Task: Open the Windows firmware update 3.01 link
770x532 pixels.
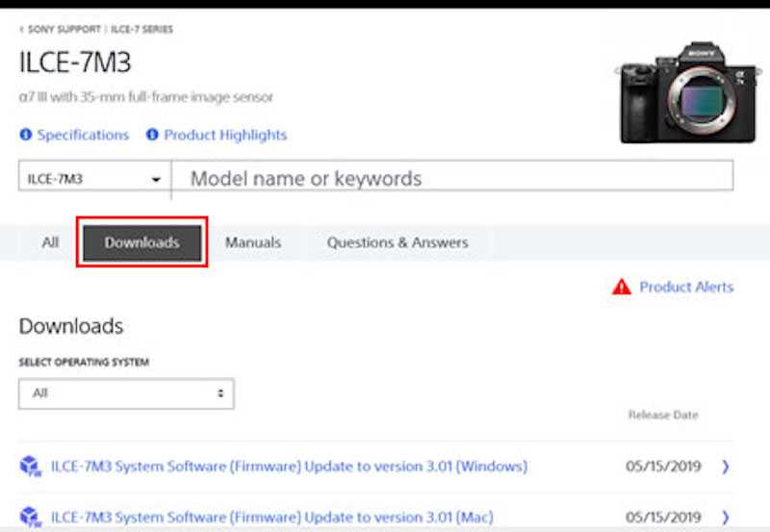Action: (290, 467)
